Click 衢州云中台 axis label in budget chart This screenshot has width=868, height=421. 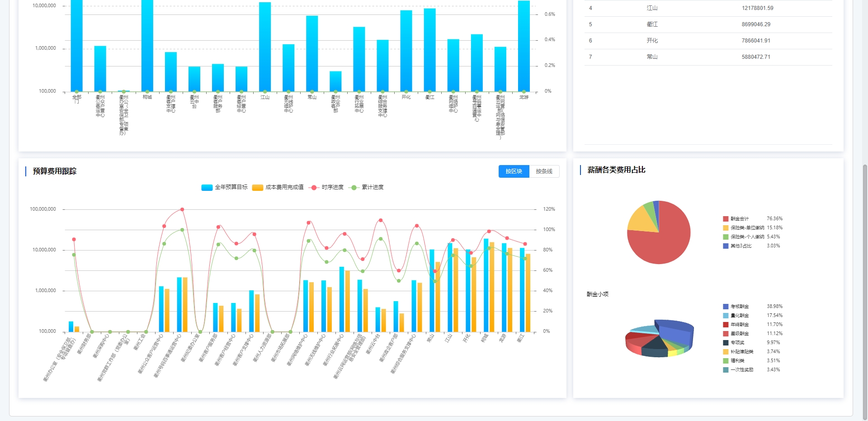click(373, 344)
